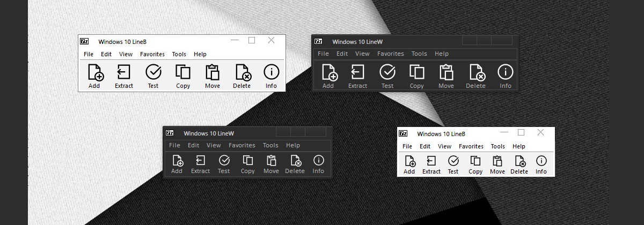
Task: Click Copy icon in large dark LineW window
Action: coord(417,72)
